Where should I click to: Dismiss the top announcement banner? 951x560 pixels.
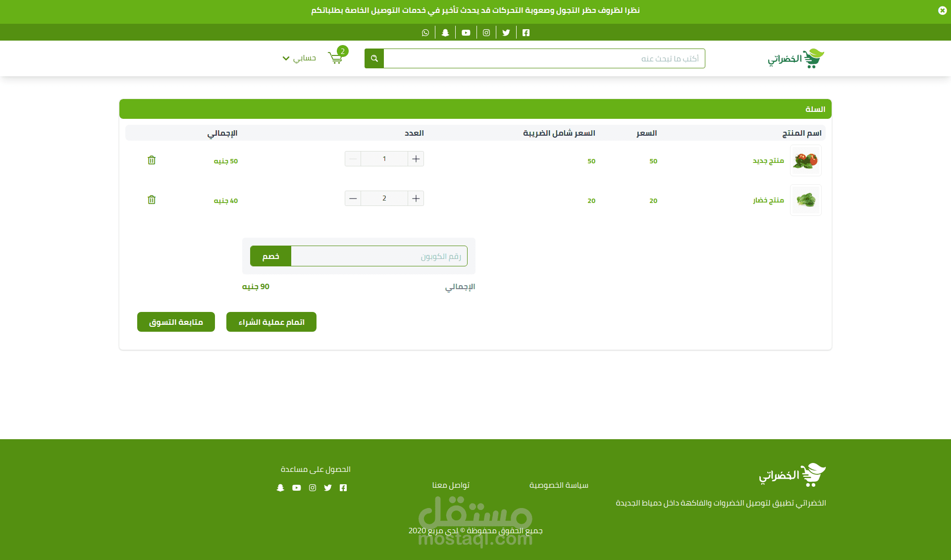click(x=942, y=10)
